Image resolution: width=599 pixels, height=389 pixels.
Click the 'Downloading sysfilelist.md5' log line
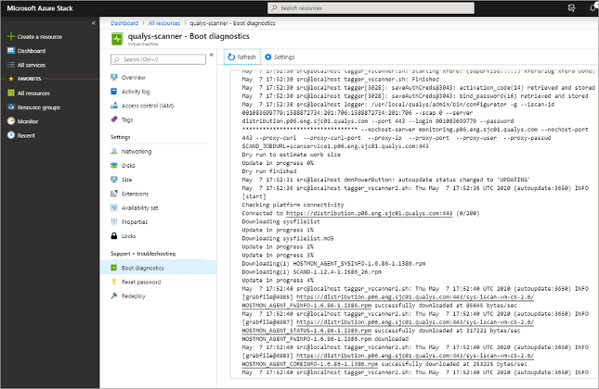[288, 238]
